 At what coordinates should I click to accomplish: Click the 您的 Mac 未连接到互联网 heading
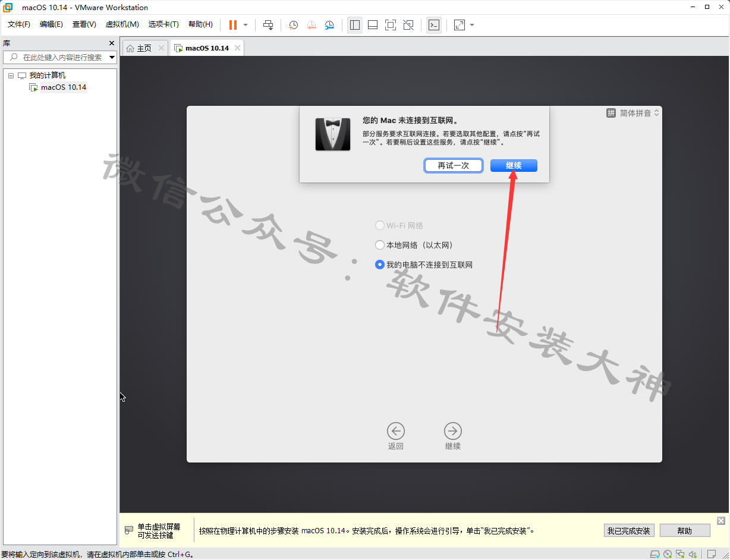click(x=410, y=121)
